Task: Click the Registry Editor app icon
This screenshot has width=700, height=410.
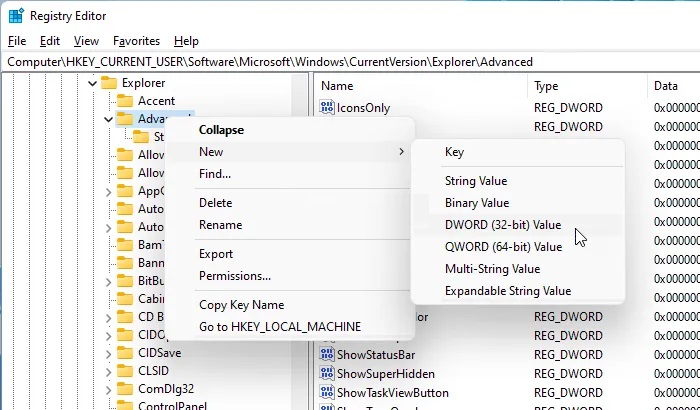Action: click(16, 16)
